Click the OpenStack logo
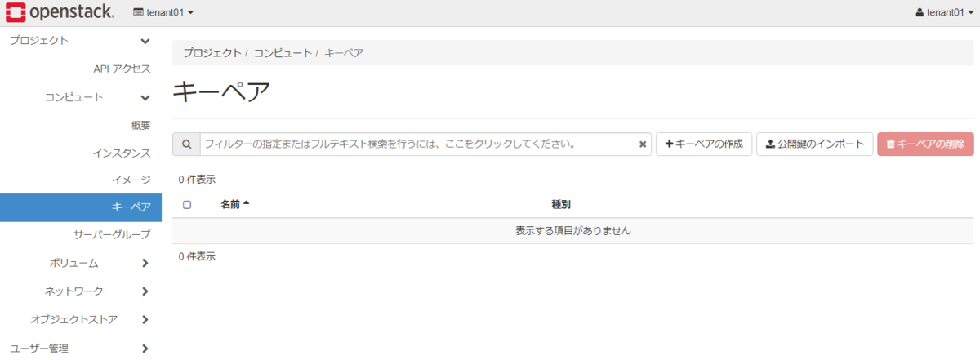 59,12
